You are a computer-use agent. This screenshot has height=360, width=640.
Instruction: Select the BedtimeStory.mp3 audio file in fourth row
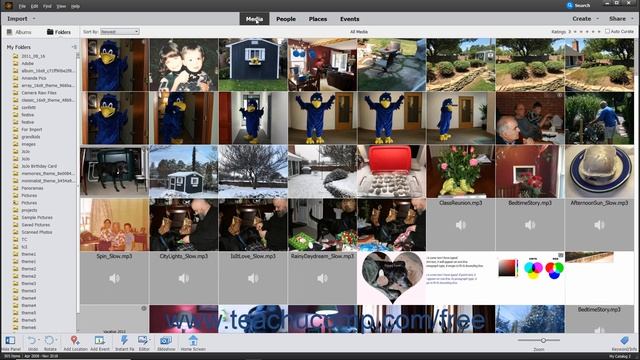(x=530, y=225)
